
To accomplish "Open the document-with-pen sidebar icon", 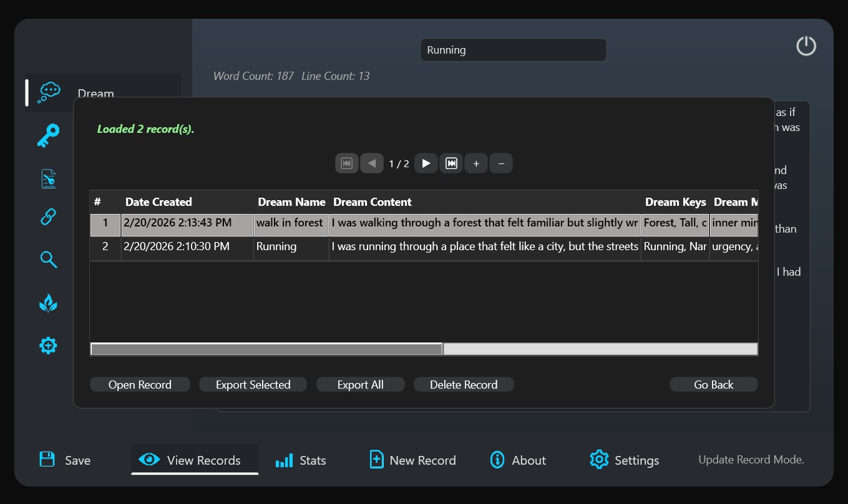I will click(48, 178).
